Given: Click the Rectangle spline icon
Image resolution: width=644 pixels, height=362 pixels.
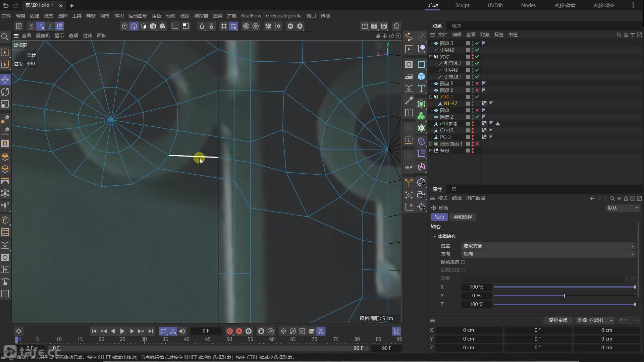Looking at the screenshot, I should [421, 64].
